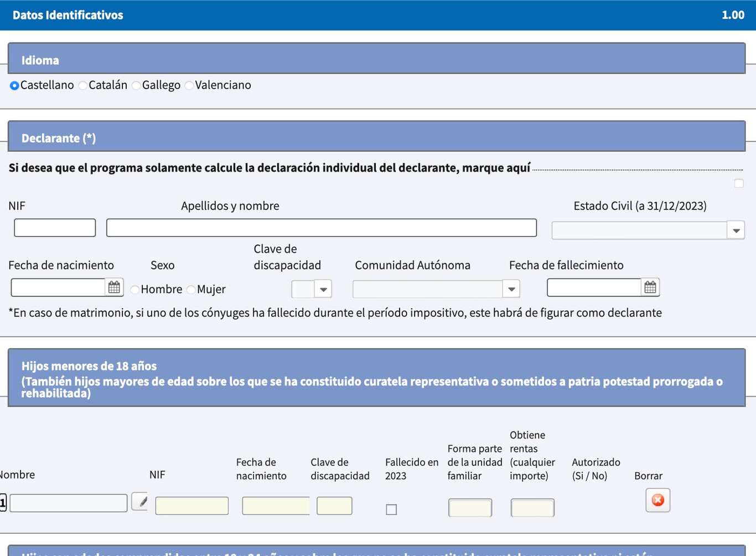Select the Catalán language option
756x556 pixels.
[82, 85]
